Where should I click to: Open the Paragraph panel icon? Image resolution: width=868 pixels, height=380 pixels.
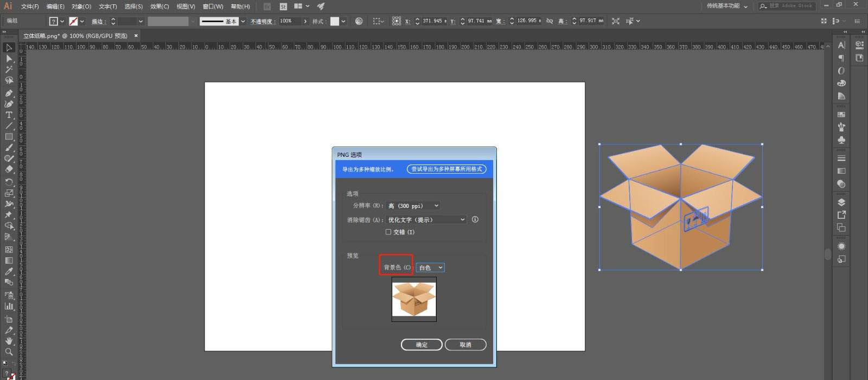(841, 58)
